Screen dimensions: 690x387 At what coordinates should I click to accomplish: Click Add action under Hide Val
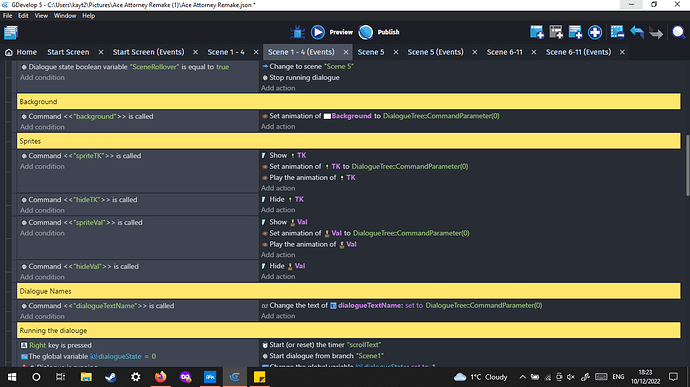278,276
